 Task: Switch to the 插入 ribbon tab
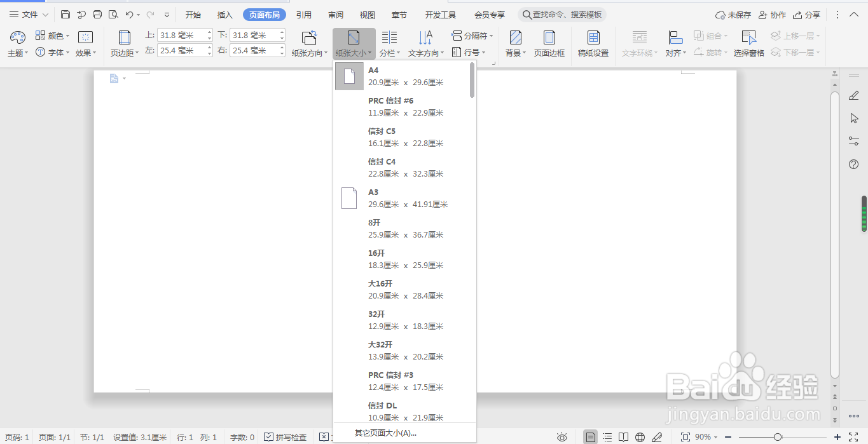coord(224,14)
